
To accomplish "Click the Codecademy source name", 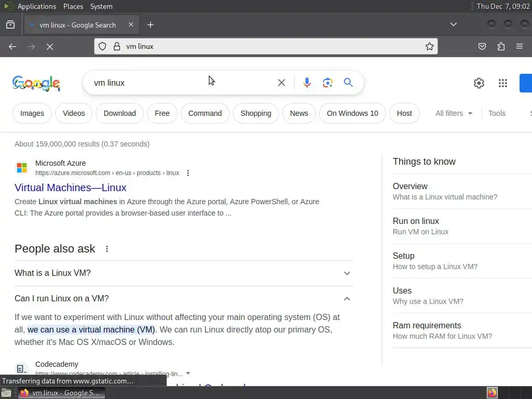I will [x=57, y=364].
